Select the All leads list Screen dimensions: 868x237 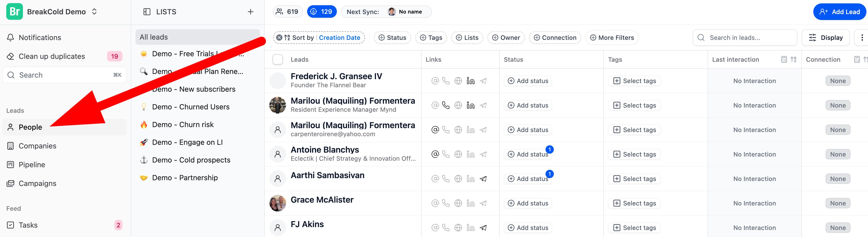pyautogui.click(x=197, y=37)
